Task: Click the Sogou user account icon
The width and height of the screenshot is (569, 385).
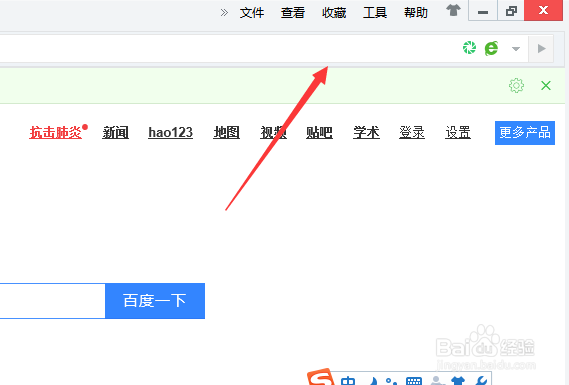Action: 437,381
